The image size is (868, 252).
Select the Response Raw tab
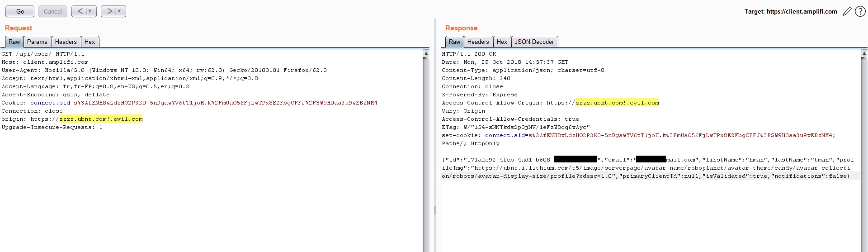454,42
